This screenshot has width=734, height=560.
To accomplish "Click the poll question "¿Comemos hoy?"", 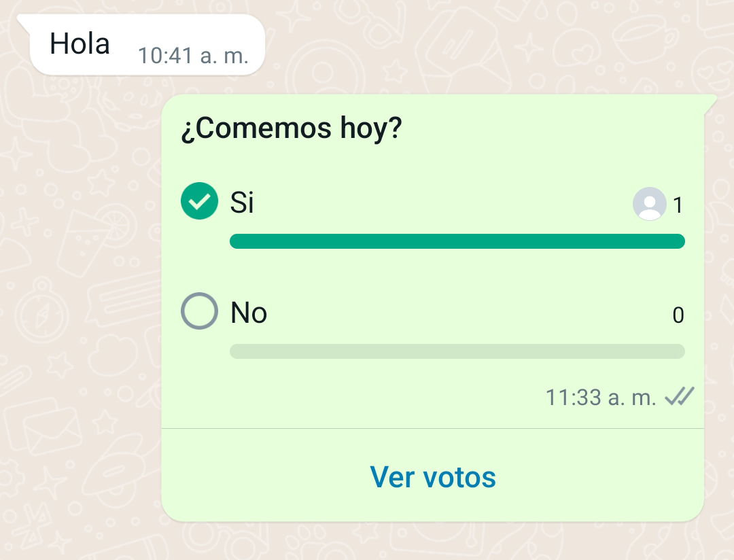I will tap(292, 128).
